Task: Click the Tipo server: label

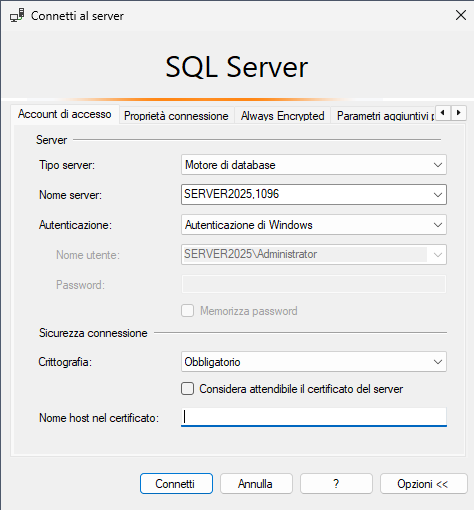Action: click(x=67, y=165)
